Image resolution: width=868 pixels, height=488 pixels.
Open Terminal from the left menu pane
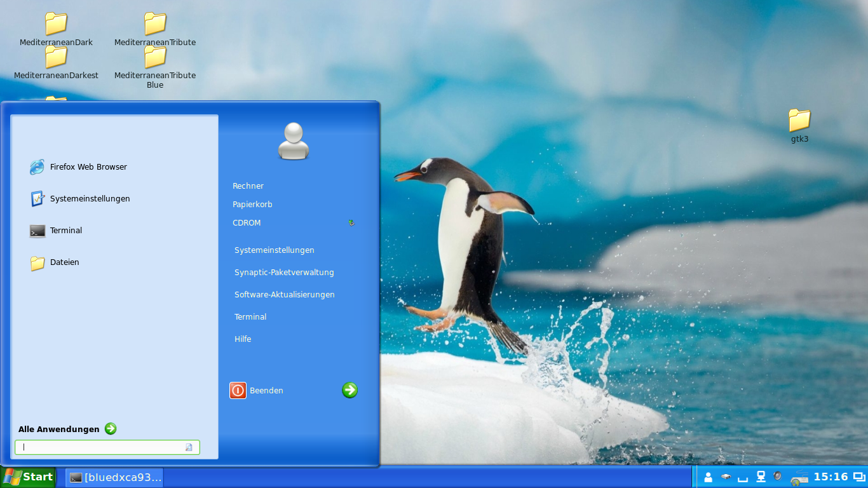point(57,231)
